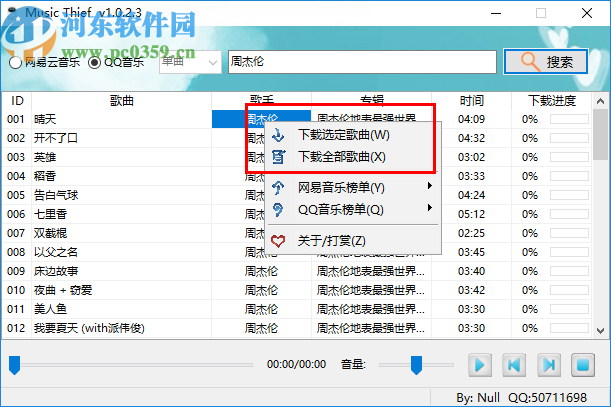611x407 pixels.
Task: Select song row 夜曲 + 窃爱
Action: (297, 290)
